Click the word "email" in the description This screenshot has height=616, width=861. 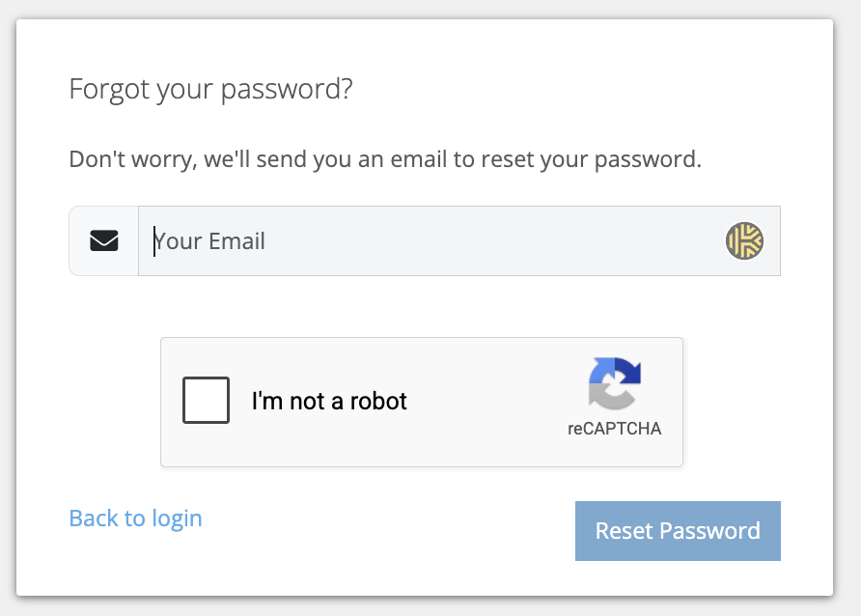coord(418,159)
